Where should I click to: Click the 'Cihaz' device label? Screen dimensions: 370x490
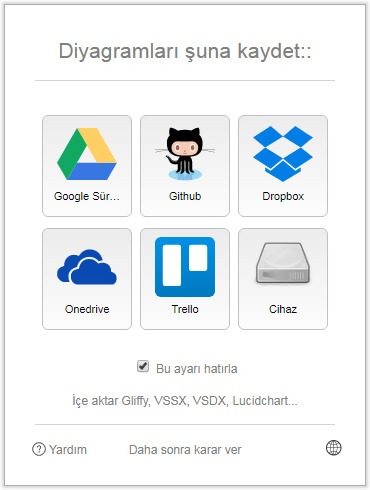click(x=283, y=309)
